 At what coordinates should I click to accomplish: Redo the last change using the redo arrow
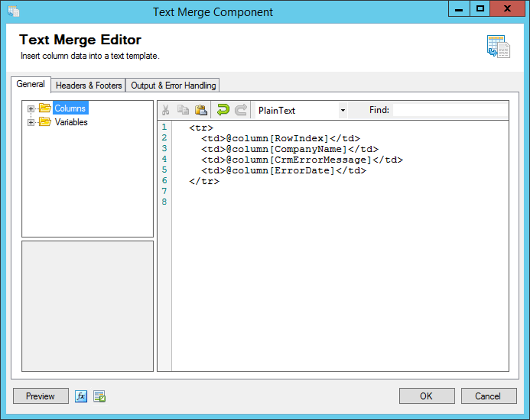pos(240,110)
